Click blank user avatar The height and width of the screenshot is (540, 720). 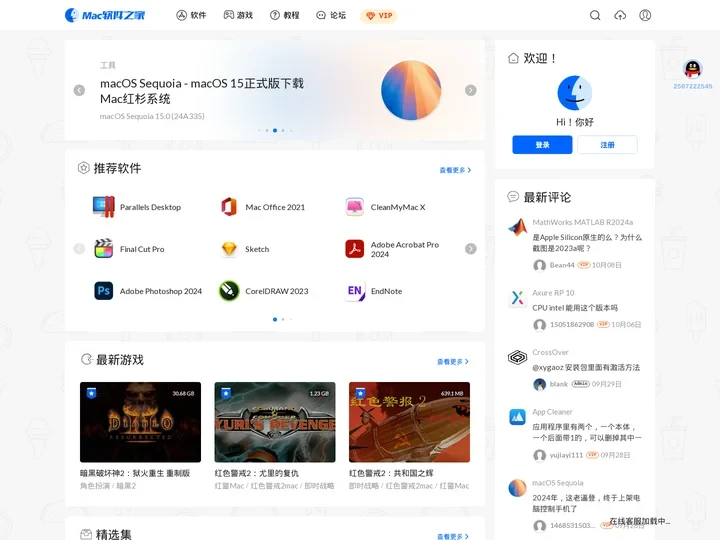[x=540, y=384]
